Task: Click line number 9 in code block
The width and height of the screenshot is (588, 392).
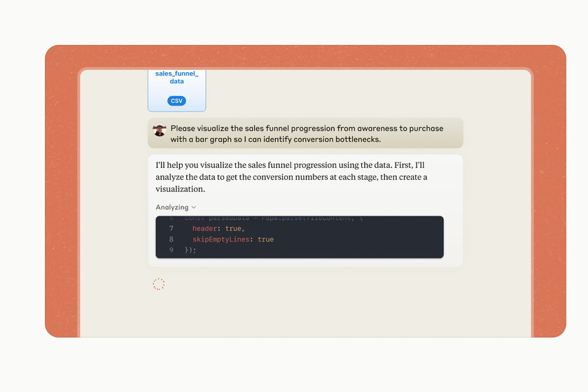Action: point(171,250)
